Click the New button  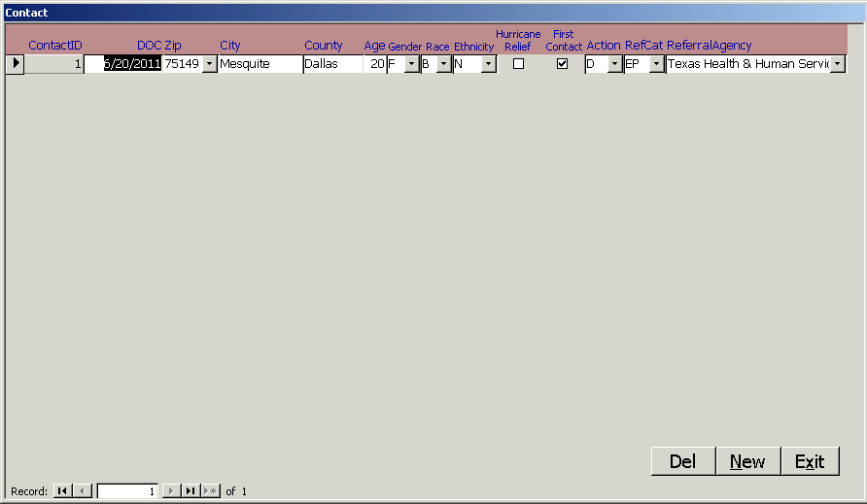tap(747, 461)
